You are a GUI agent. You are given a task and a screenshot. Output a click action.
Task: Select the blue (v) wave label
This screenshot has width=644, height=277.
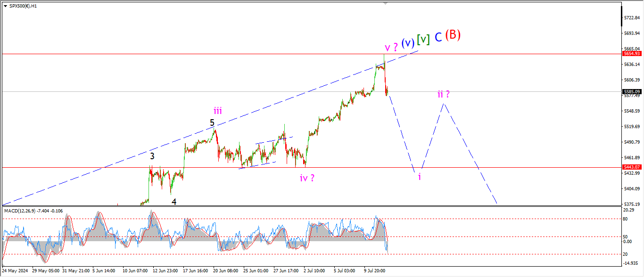[x=408, y=42]
